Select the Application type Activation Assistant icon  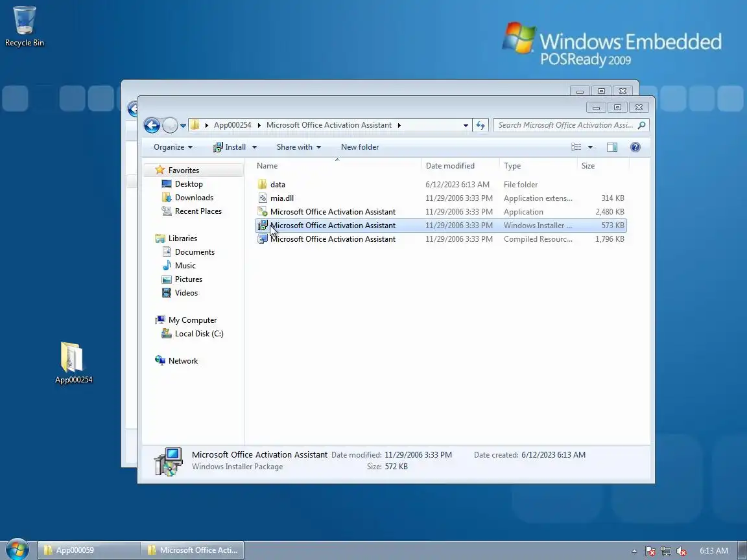point(263,212)
